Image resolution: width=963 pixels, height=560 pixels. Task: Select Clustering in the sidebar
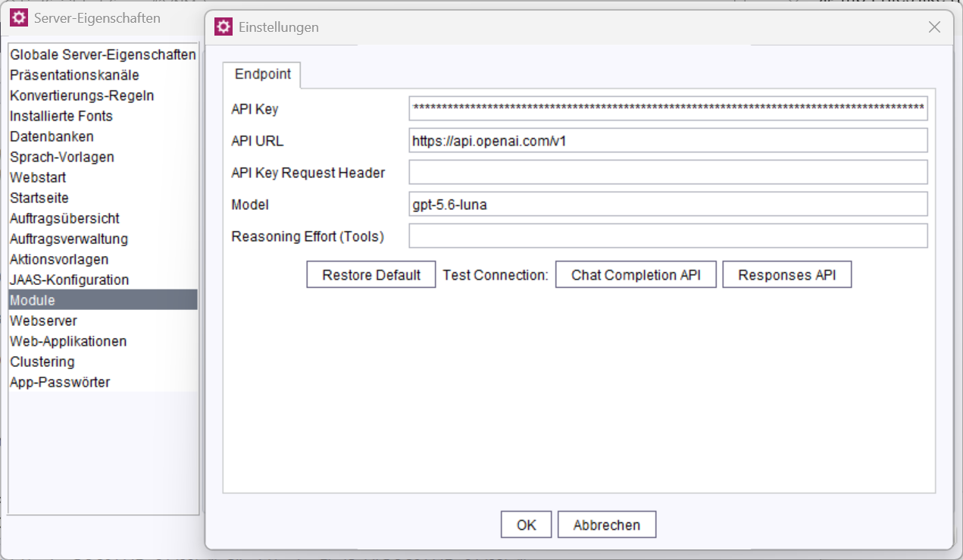point(103,361)
